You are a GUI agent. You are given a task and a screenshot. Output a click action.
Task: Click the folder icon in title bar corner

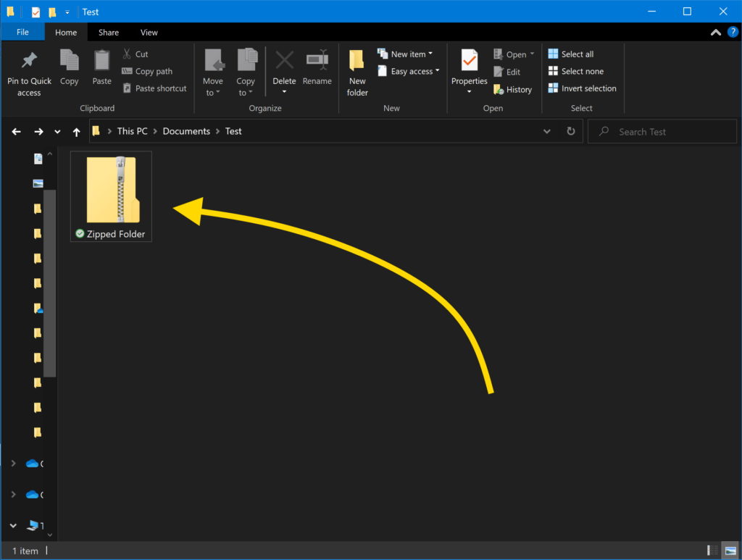pyautogui.click(x=10, y=12)
